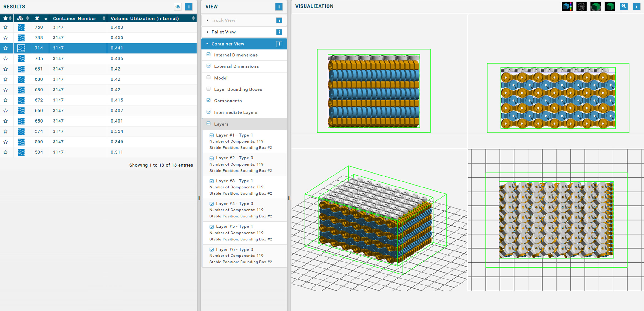The image size is (644, 311).
Task: Hide Layer #6 - Type 0 checkbox
Action: 212,250
